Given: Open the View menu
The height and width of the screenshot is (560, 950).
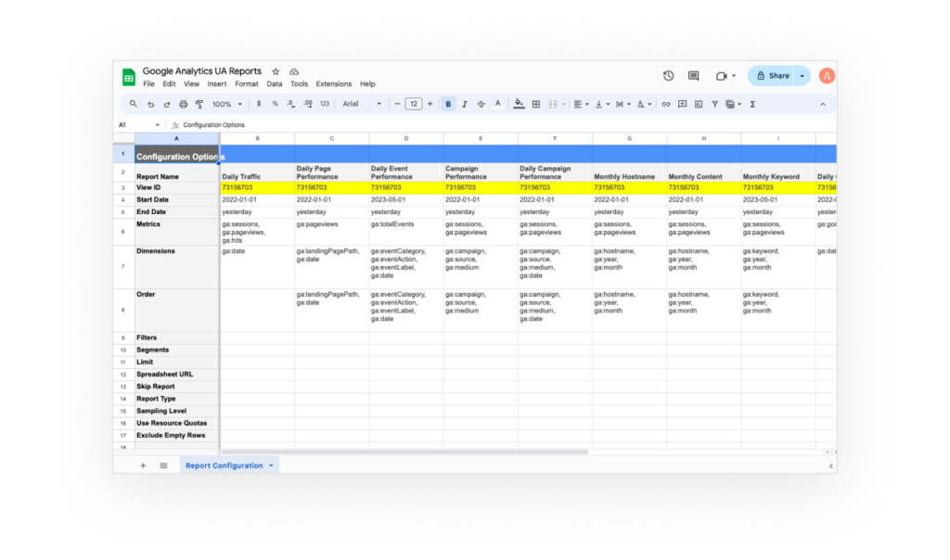Looking at the screenshot, I should pos(191,84).
